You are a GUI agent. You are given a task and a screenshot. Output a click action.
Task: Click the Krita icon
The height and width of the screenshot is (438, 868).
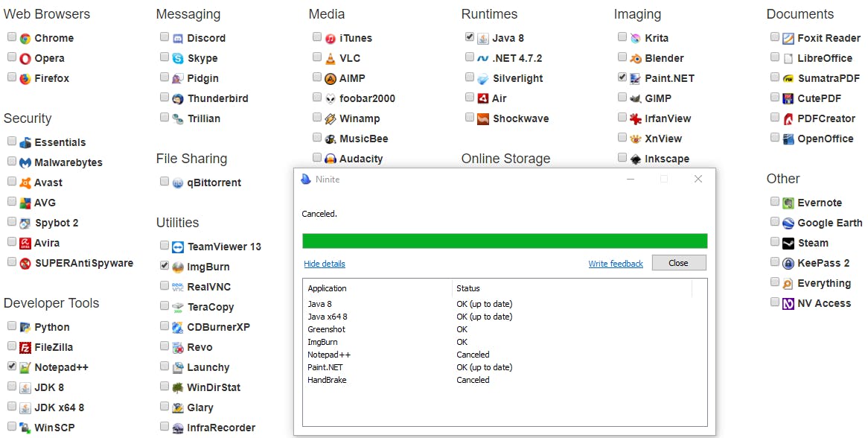[636, 39]
